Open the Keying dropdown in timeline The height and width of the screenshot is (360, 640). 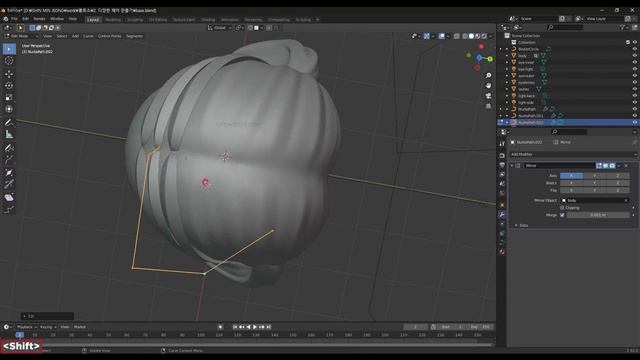pos(48,327)
